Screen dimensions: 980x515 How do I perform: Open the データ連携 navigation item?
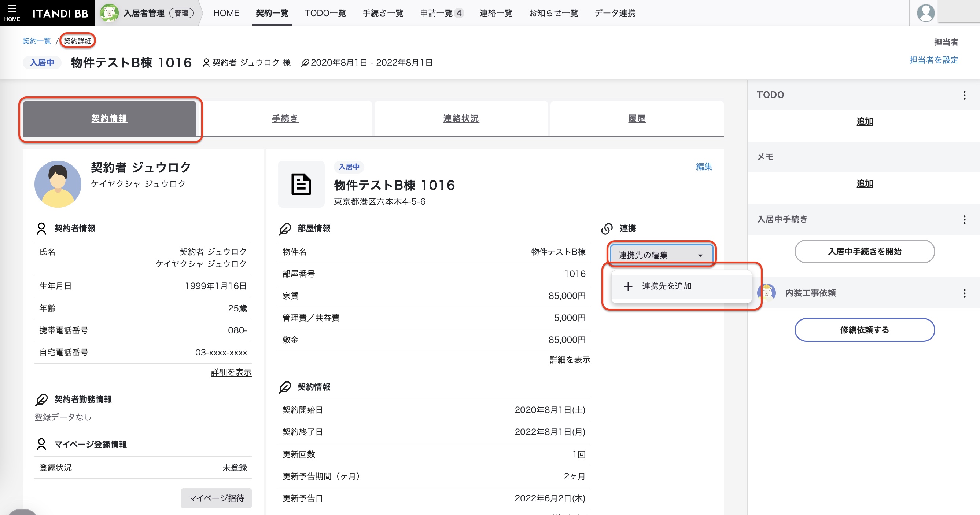click(615, 13)
